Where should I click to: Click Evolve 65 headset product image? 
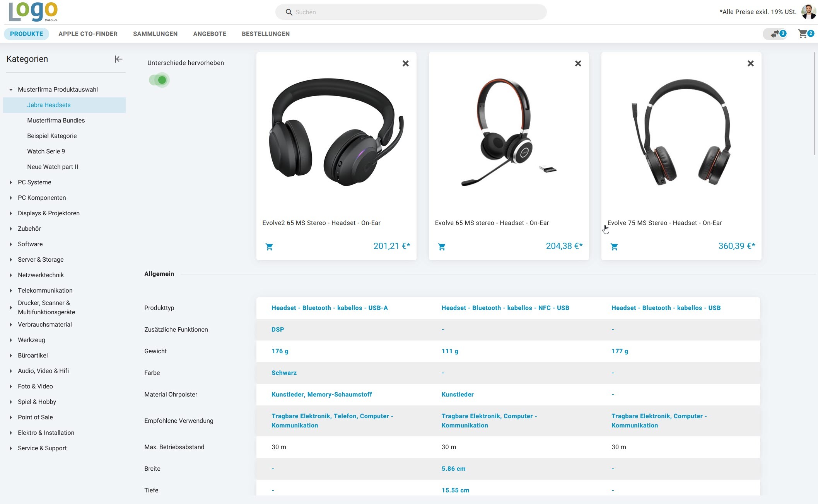pyautogui.click(x=509, y=132)
